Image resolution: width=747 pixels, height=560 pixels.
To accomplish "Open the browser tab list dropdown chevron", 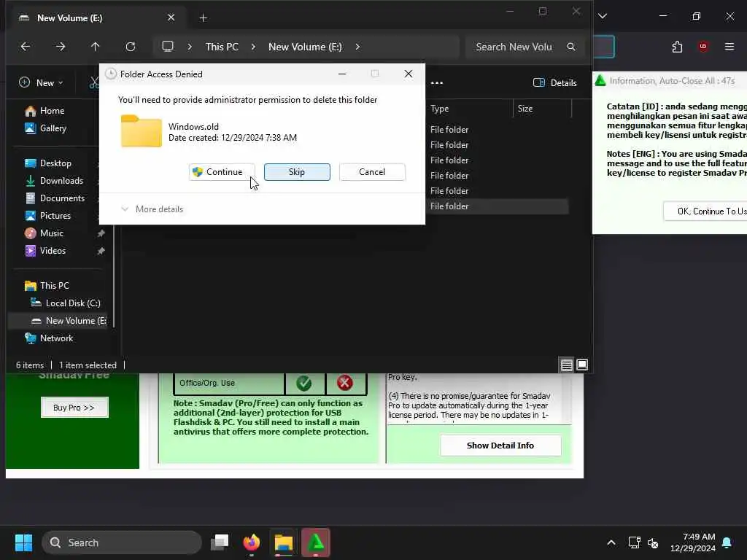I will tap(603, 16).
